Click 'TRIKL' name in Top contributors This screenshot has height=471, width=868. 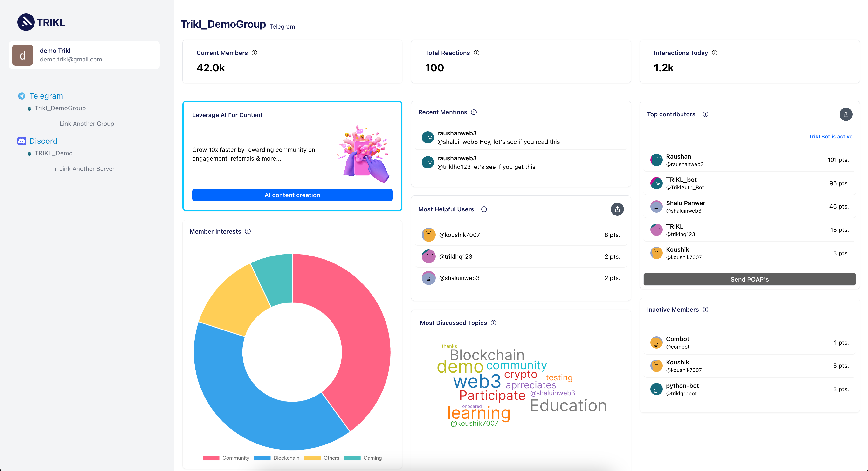coord(674,227)
